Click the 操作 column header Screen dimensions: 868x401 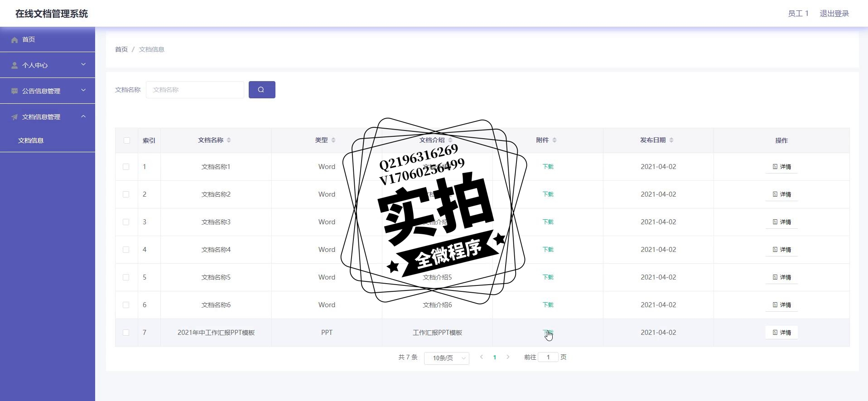click(x=781, y=140)
